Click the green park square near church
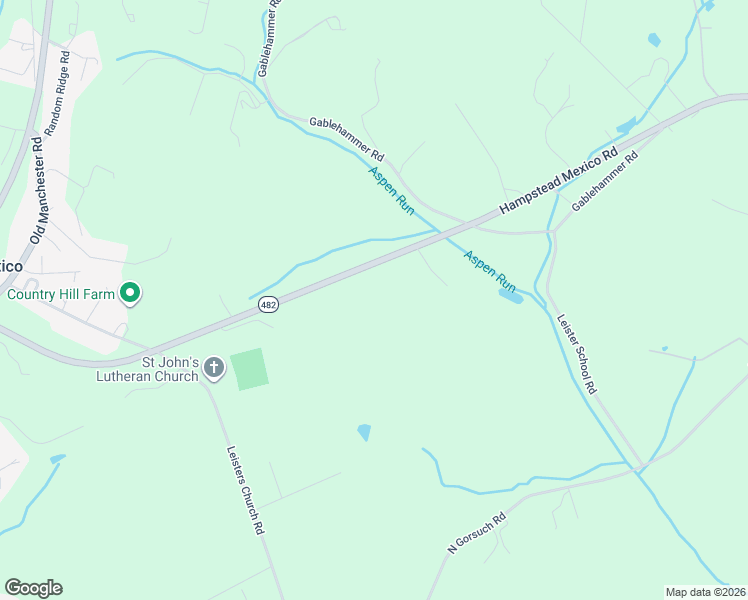The image size is (748, 600). (249, 370)
